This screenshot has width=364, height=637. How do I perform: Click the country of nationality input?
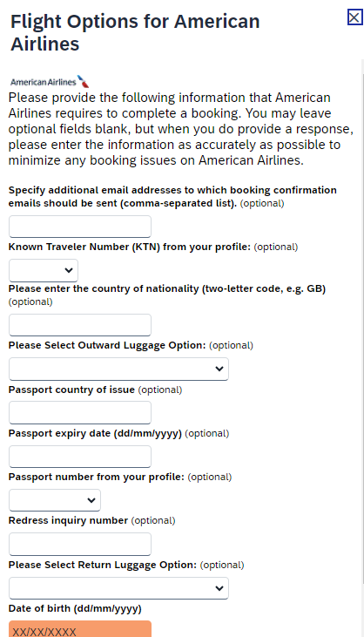coord(80,325)
